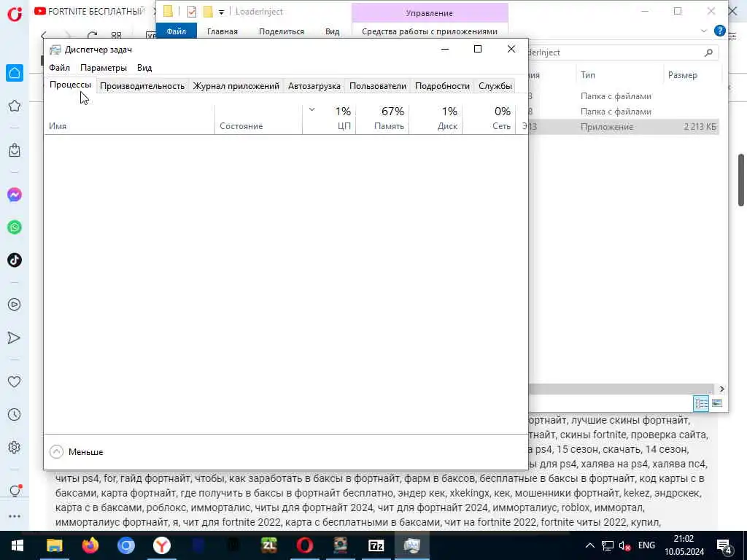The image size is (747, 560).
Task: Open Opera bookmarks star in sidebar
Action: [15, 106]
